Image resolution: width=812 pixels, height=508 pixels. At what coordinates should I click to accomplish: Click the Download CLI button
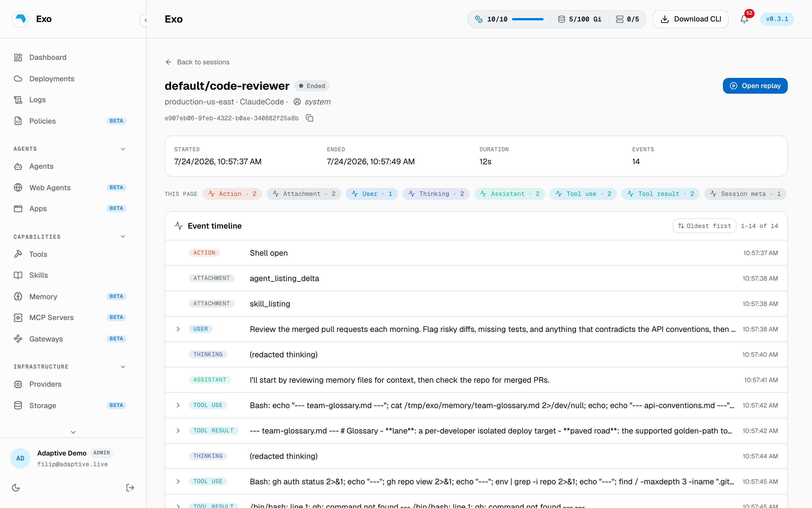point(690,19)
